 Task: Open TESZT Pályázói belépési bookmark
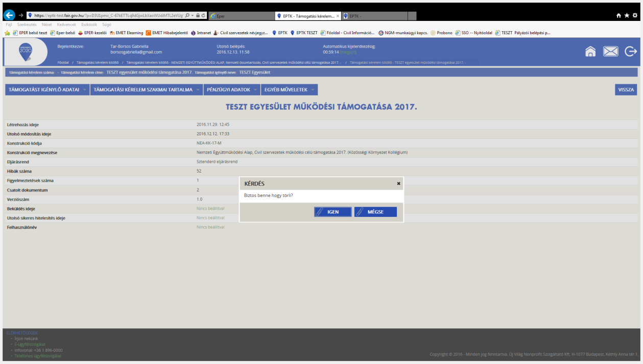522,33
